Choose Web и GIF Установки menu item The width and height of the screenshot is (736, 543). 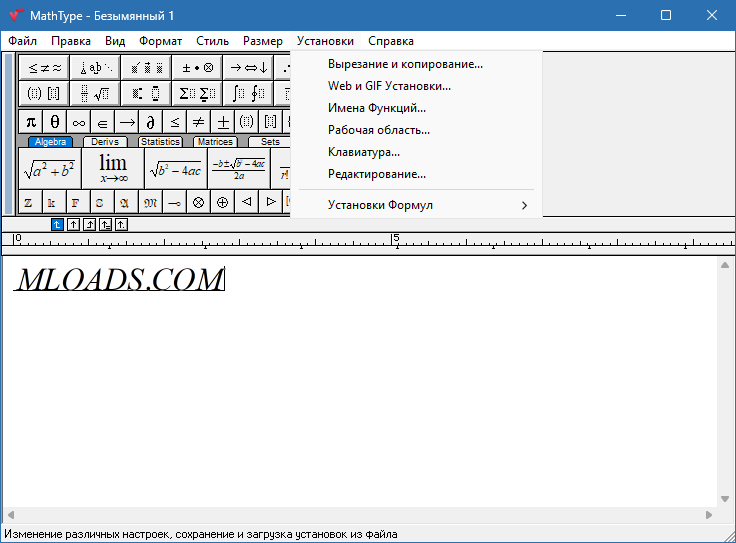(x=416, y=86)
